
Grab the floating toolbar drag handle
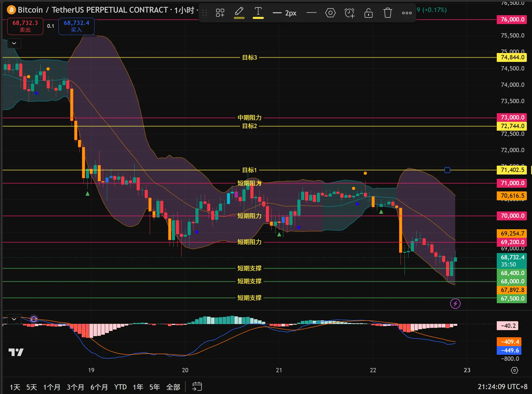point(205,13)
